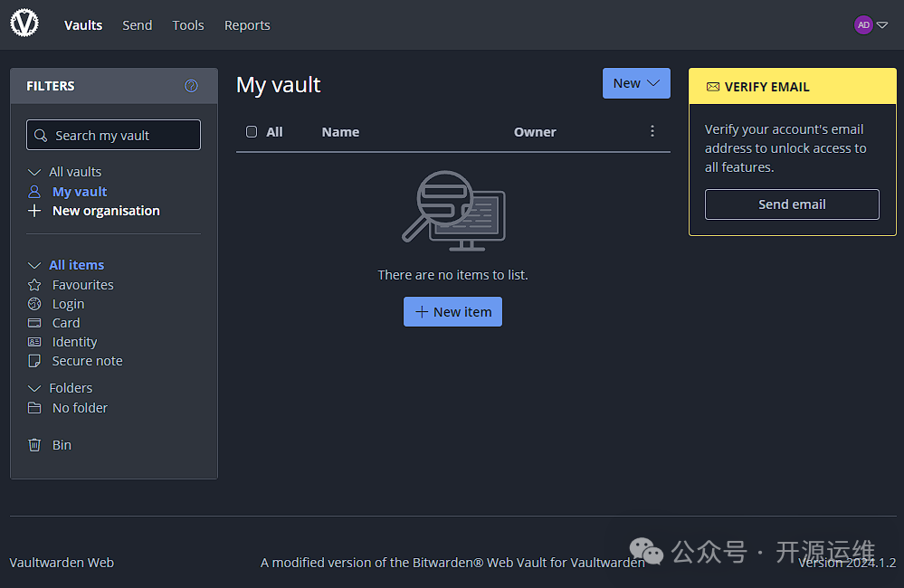Filter vault by Card items
Image resolution: width=904 pixels, height=588 pixels.
[x=63, y=322]
